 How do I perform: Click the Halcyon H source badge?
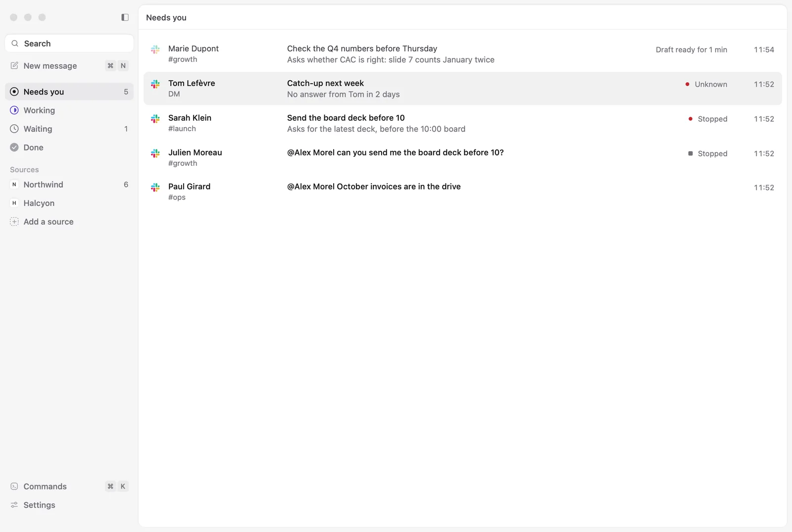pos(14,203)
